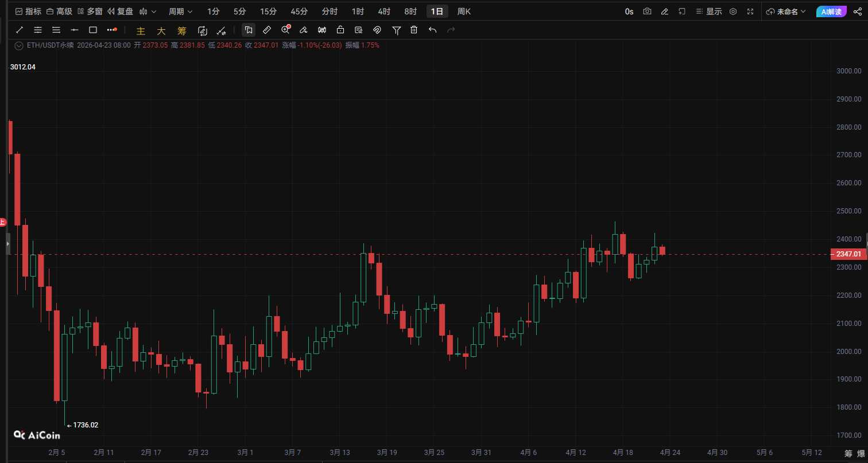Click the add-window icon in top bar
The width and height of the screenshot is (868, 463).
click(x=682, y=11)
